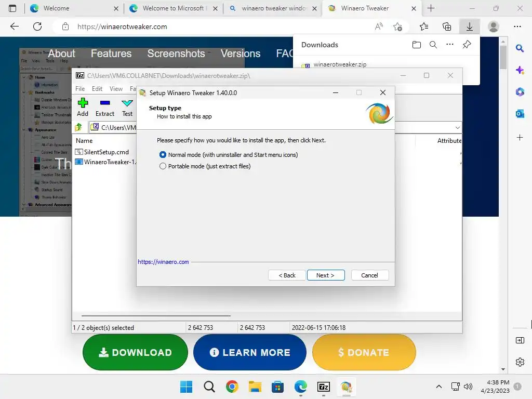The image size is (532, 399).
Task: Open taskbar search
Action: [209, 387]
